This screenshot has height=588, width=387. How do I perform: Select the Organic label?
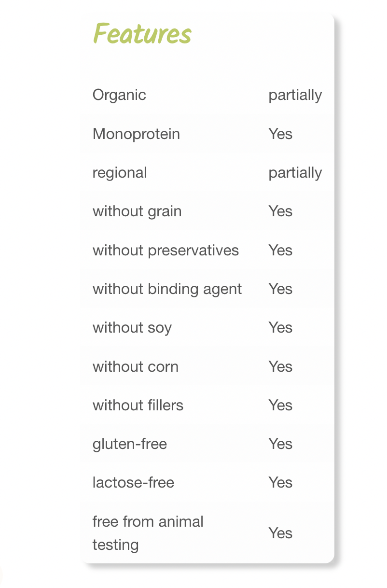click(x=119, y=95)
